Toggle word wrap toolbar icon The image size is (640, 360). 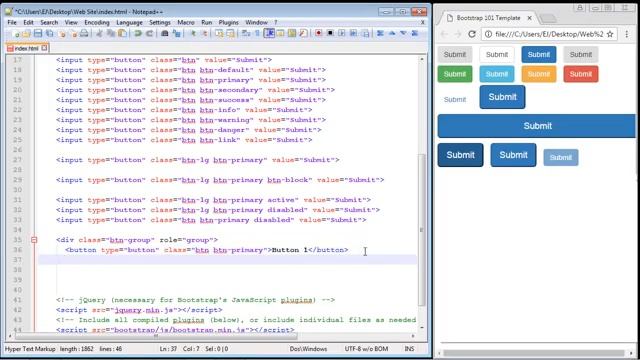[246, 33]
